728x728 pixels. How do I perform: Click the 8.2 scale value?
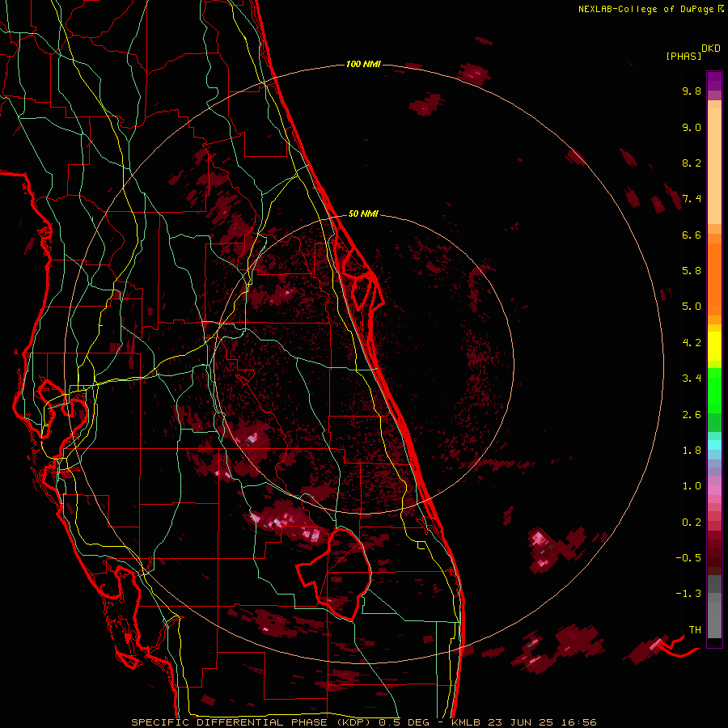coord(692,163)
